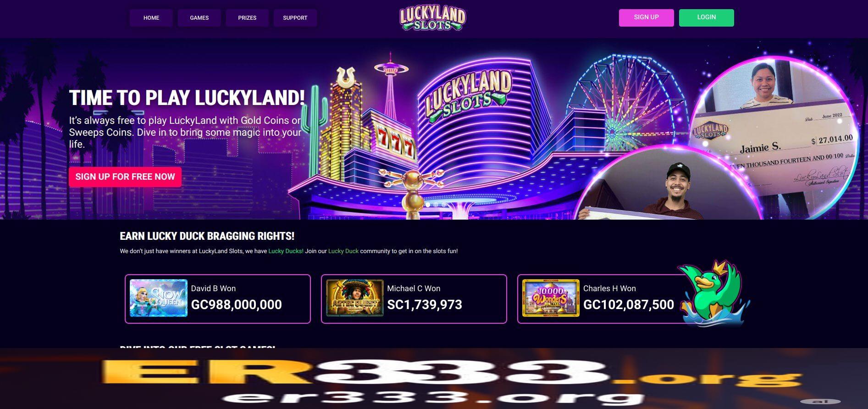Click SIGN UP FOR FREE NOW

(x=125, y=177)
